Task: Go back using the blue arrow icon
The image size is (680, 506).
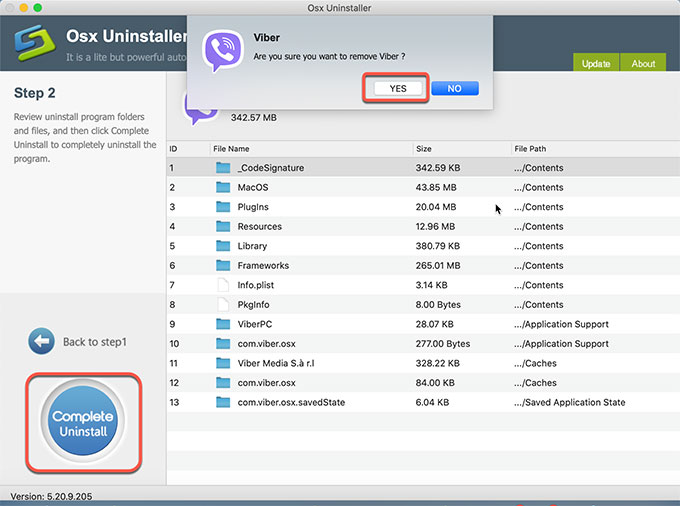Action: 41,341
